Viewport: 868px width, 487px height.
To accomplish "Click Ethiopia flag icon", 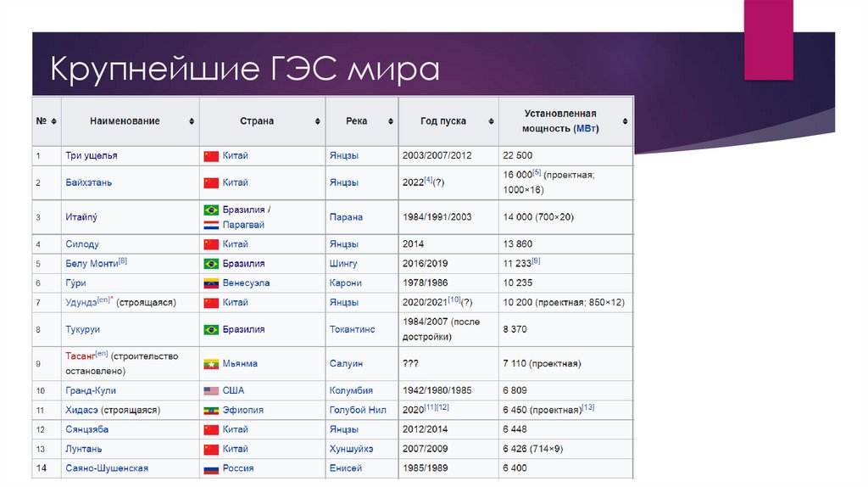I will (x=211, y=411).
